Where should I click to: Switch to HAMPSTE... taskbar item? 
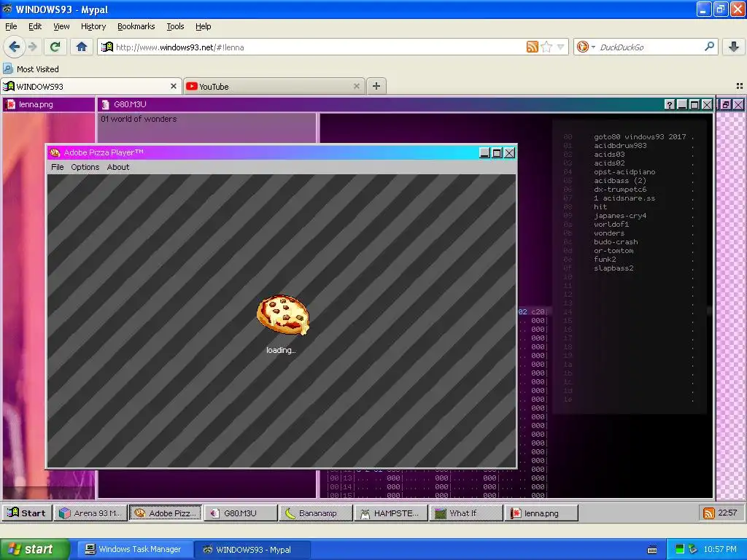tap(391, 513)
